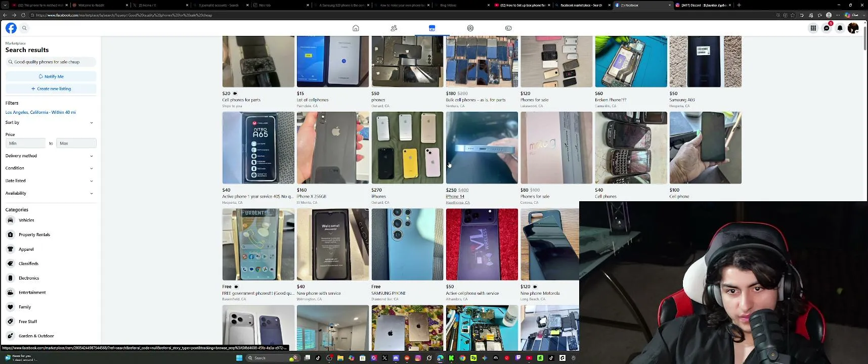Screen dimensions: 868x364
Task: Reload the page with browser refresh icon
Action: coord(23,15)
